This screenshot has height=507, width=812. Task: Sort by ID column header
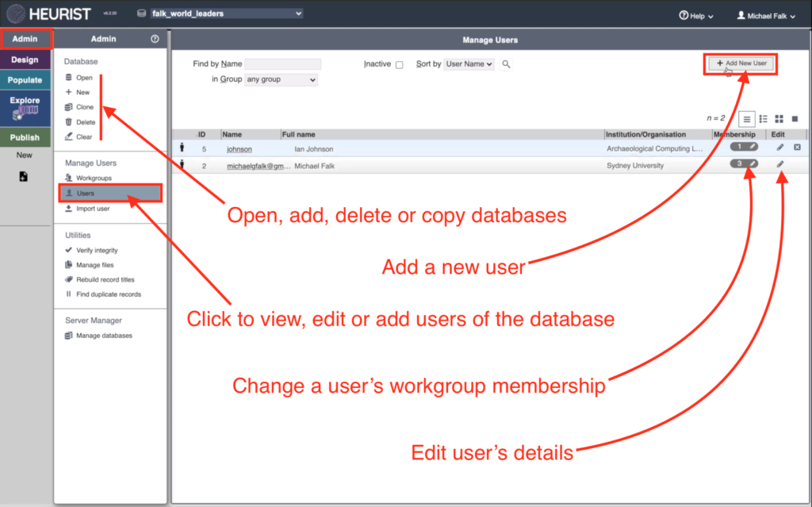click(202, 134)
